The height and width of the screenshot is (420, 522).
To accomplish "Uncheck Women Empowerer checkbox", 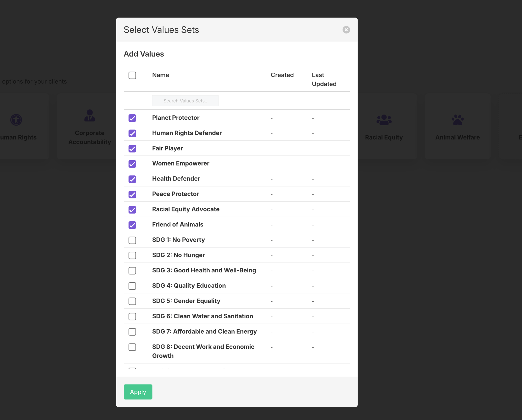I will pos(132,164).
